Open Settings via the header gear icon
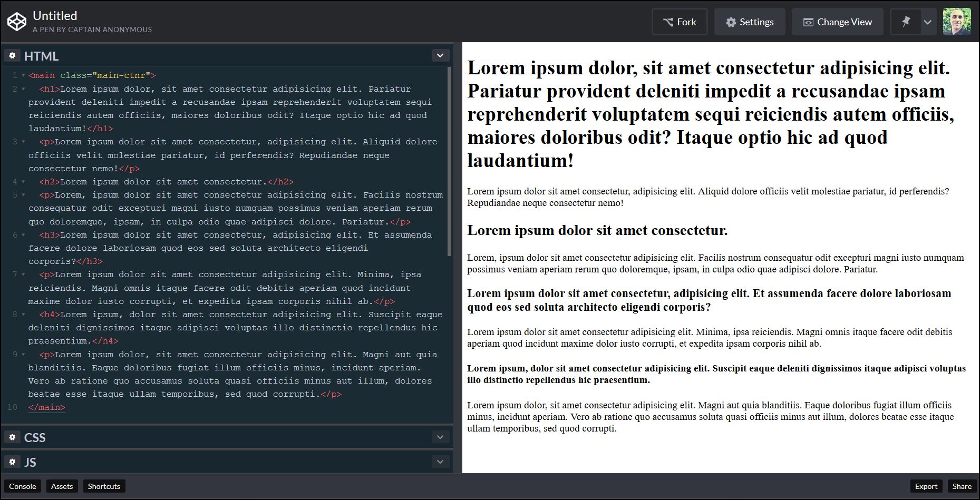 click(x=731, y=22)
